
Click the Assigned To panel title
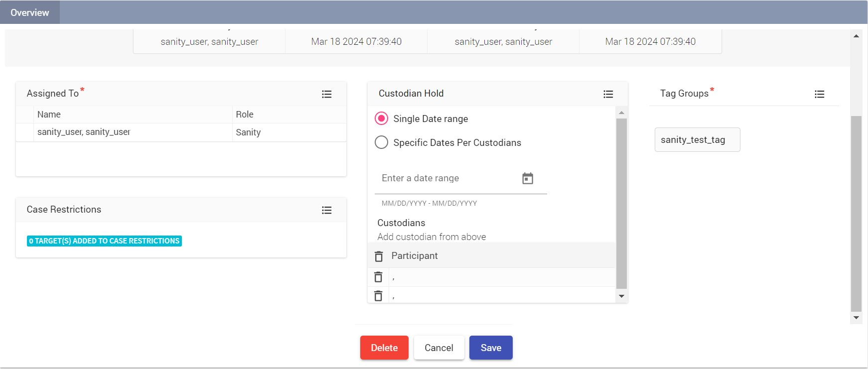point(53,94)
